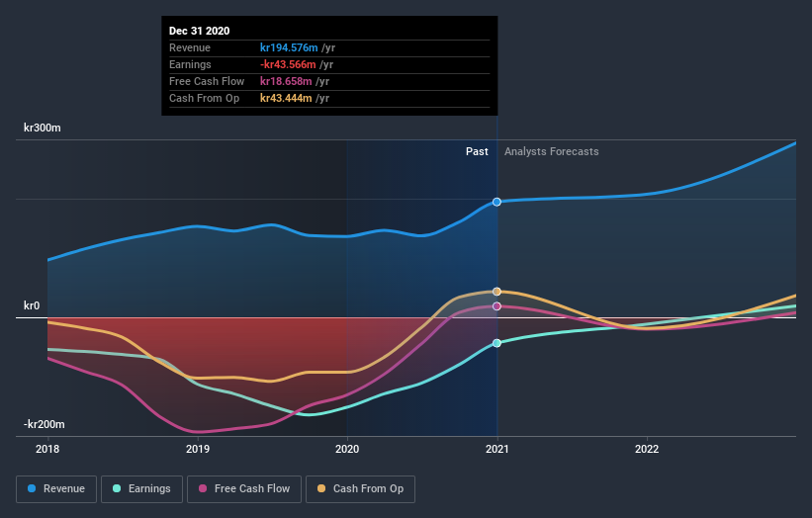The height and width of the screenshot is (518, 812).
Task: Click the Cash From Op row label in tooltip
Action: pyautogui.click(x=204, y=98)
